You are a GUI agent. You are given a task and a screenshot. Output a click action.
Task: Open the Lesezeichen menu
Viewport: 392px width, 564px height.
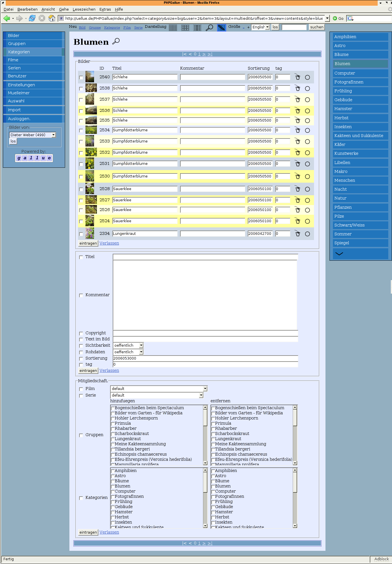(x=84, y=9)
